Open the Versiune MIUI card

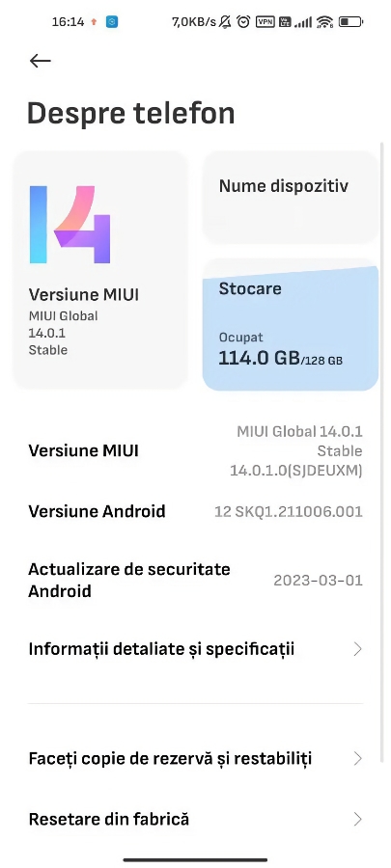[x=100, y=270]
